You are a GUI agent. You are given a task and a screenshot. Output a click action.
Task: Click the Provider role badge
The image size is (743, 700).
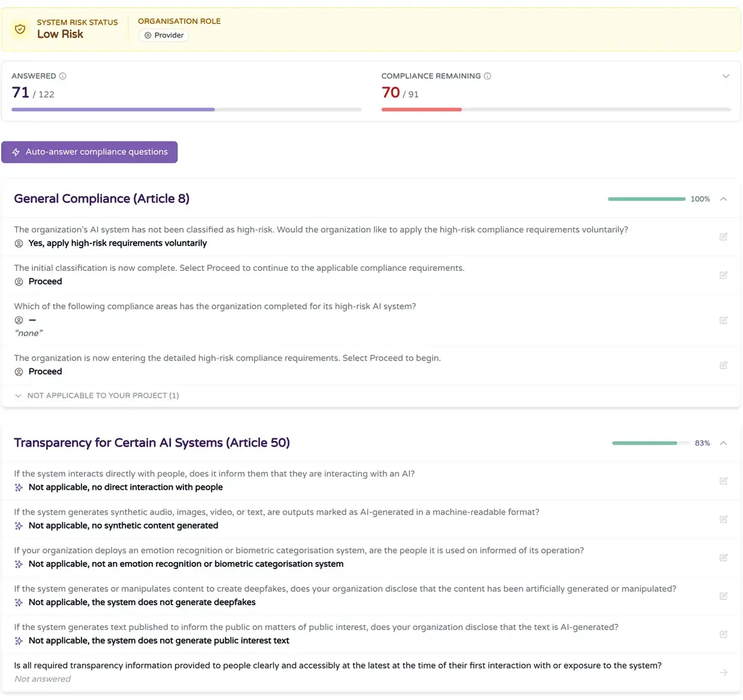coord(164,35)
